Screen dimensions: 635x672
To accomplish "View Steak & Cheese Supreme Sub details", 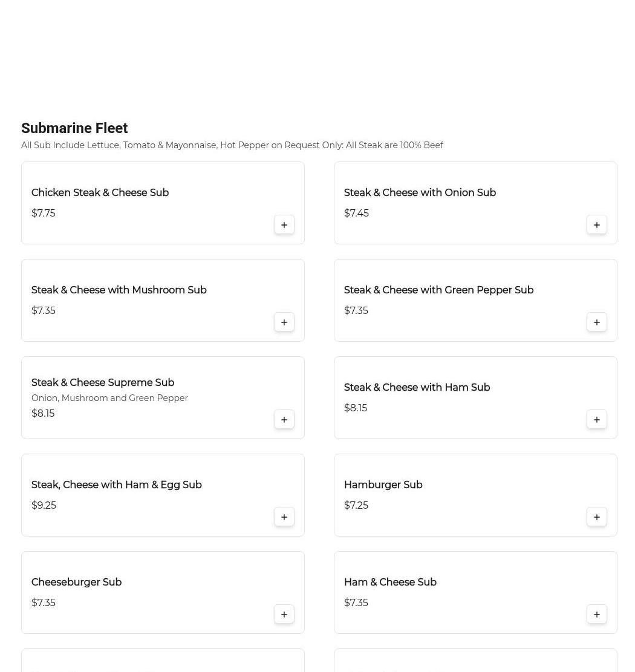I will [103, 383].
